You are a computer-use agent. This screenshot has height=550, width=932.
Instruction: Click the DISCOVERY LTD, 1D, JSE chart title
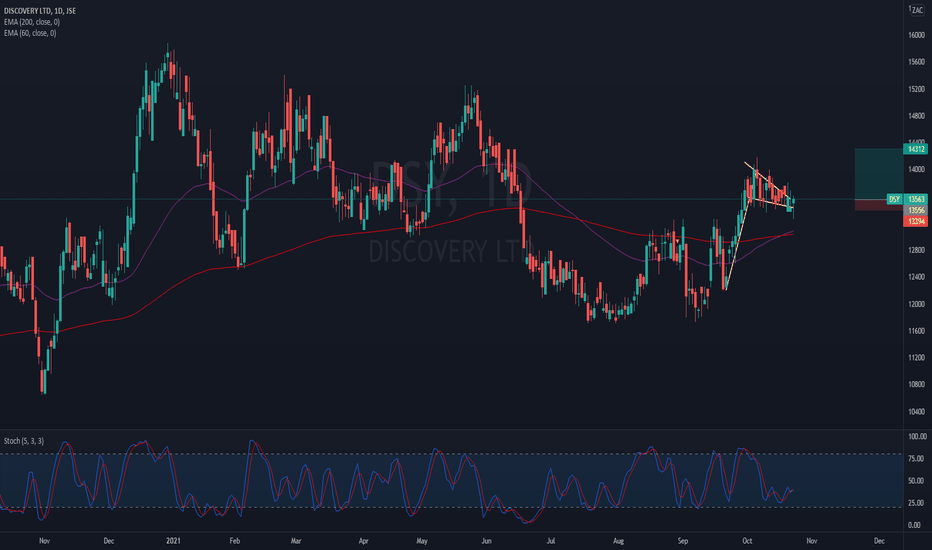[40, 11]
